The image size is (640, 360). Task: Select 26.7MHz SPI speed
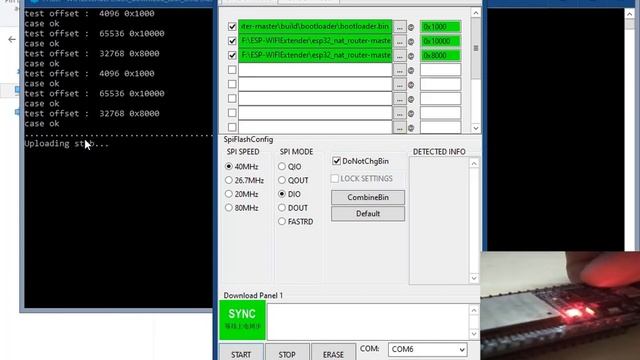pos(229,180)
